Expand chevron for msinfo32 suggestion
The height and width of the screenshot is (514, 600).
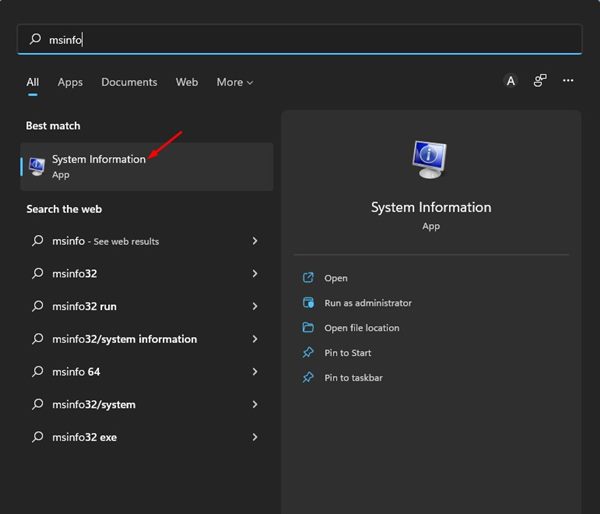tap(255, 274)
